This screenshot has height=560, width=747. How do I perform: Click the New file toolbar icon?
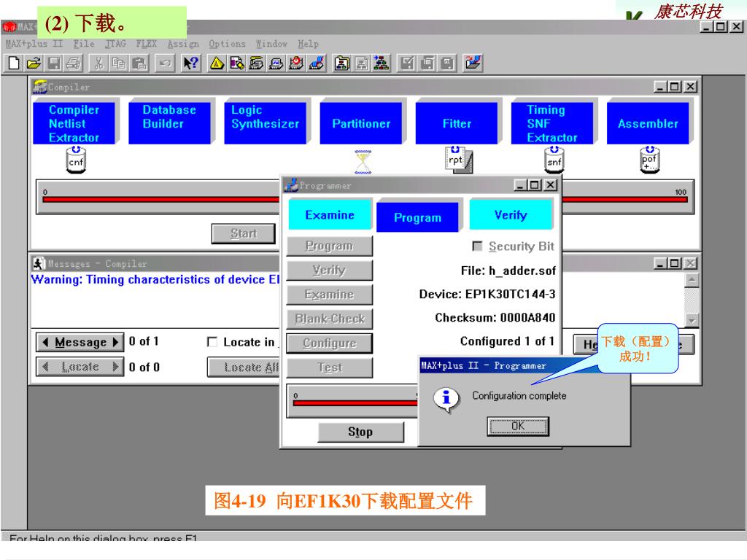(x=14, y=63)
